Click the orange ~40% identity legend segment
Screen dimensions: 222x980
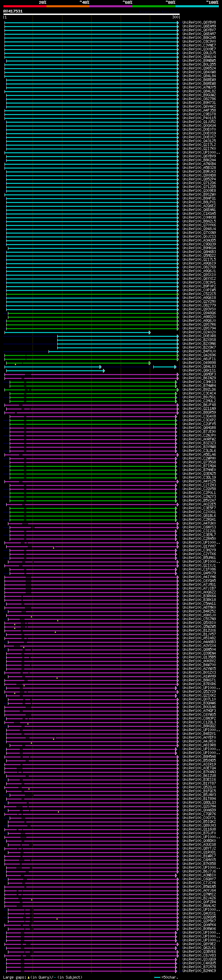tap(68, 7)
